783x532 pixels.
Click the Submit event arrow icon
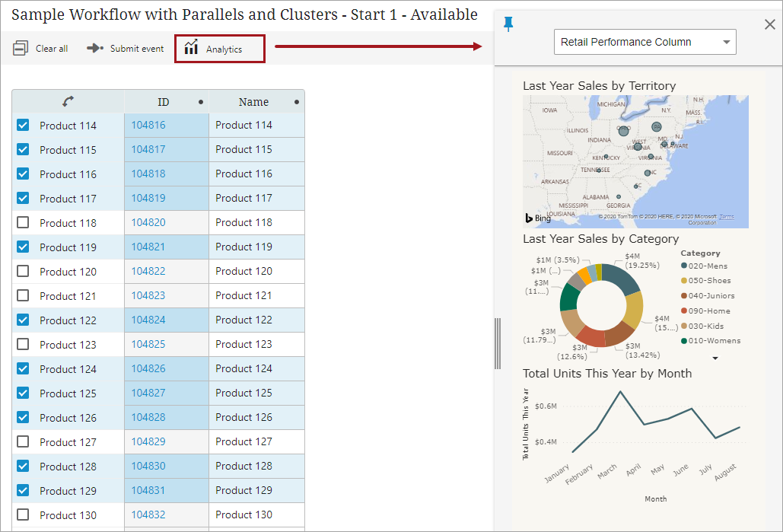click(95, 48)
